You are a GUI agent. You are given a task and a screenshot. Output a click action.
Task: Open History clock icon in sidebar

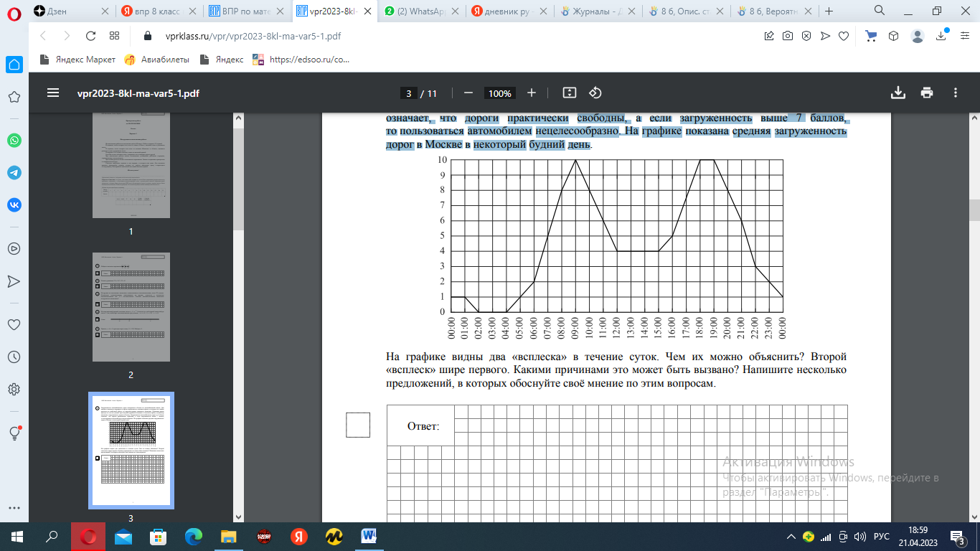click(14, 357)
